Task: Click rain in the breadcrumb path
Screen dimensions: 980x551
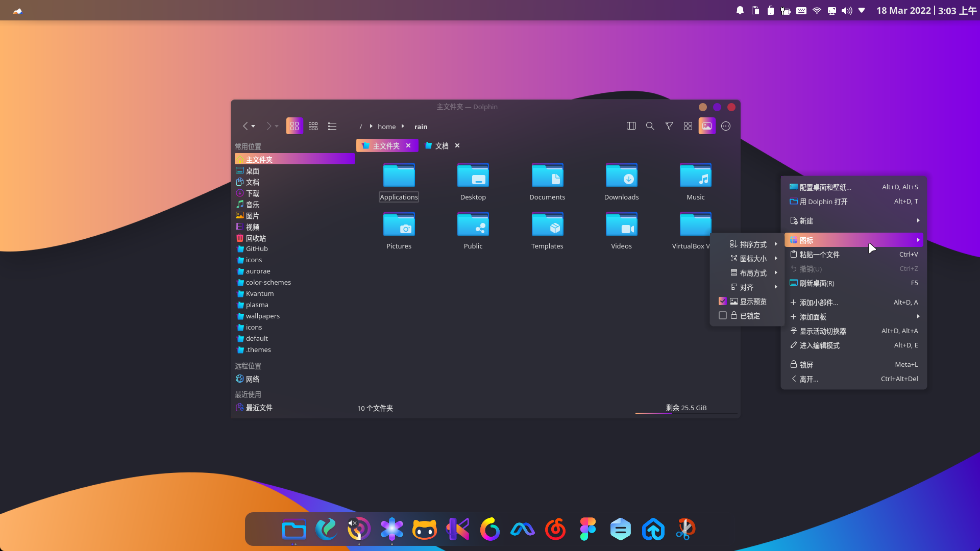Action: (421, 127)
